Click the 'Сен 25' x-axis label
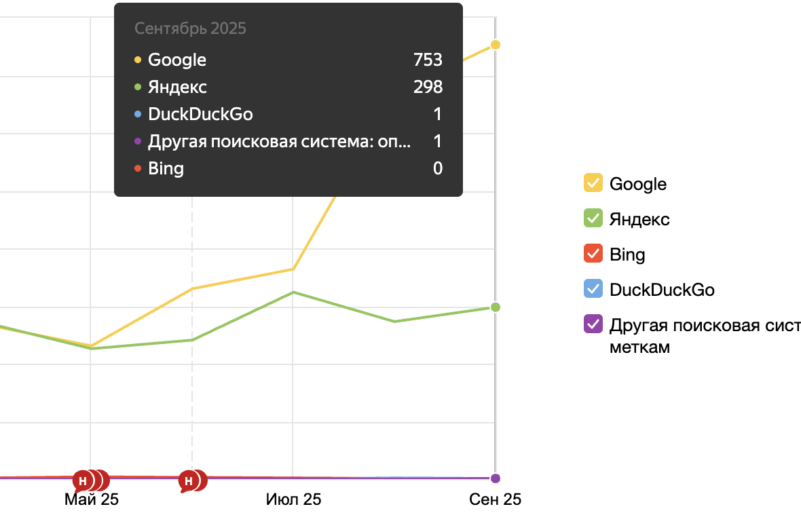801x532 pixels. point(496,500)
